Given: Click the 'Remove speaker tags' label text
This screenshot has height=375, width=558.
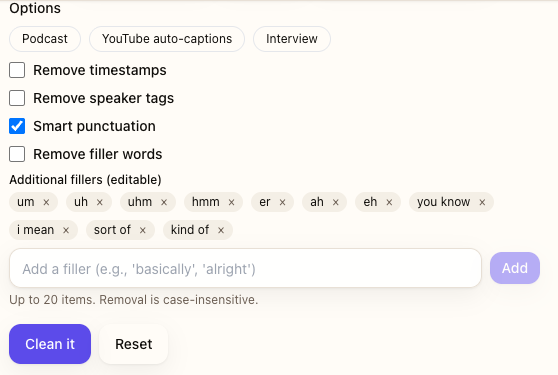Looking at the screenshot, I should click(104, 98).
